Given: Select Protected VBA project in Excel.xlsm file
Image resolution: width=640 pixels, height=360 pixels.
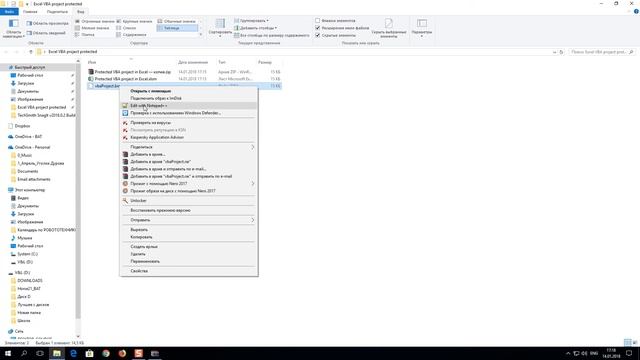Looking at the screenshot, I should (x=125, y=79).
